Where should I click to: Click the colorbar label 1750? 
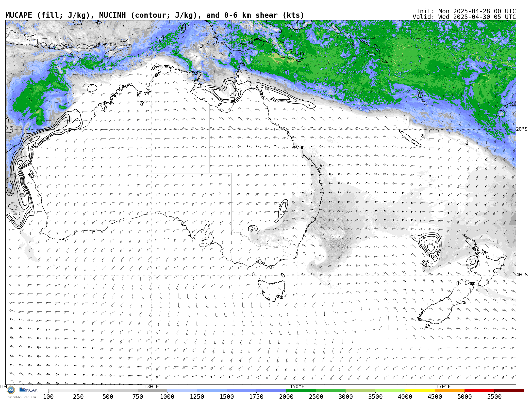point(256,397)
